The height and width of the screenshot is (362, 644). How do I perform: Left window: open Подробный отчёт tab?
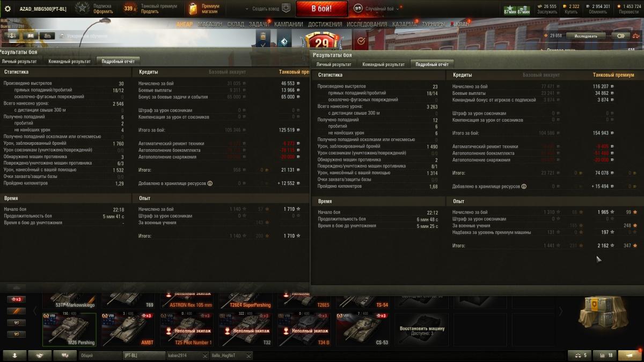point(118,62)
